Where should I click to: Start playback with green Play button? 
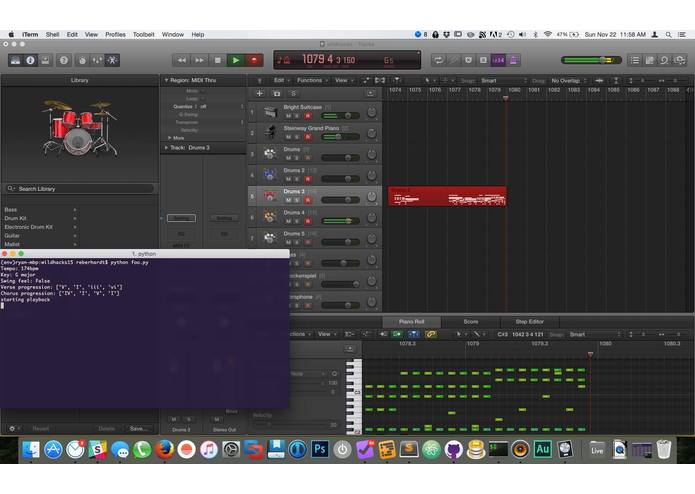point(236,60)
